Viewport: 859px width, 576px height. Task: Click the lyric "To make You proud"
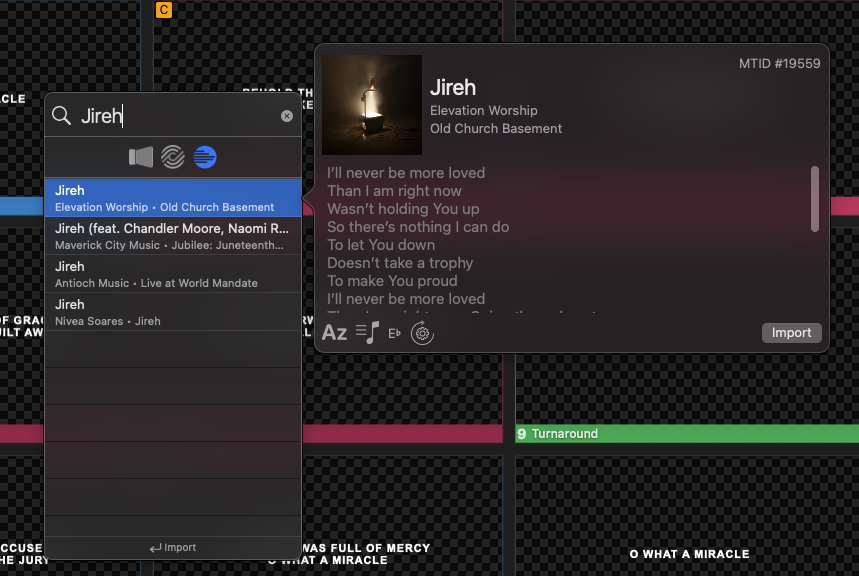[x=392, y=281]
